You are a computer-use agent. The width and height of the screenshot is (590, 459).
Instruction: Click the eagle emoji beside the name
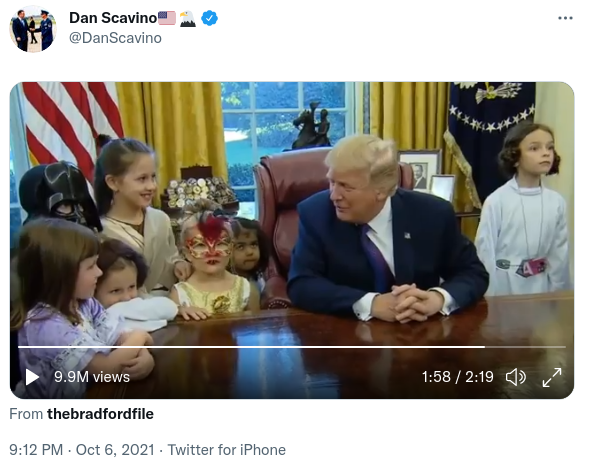click(x=187, y=18)
